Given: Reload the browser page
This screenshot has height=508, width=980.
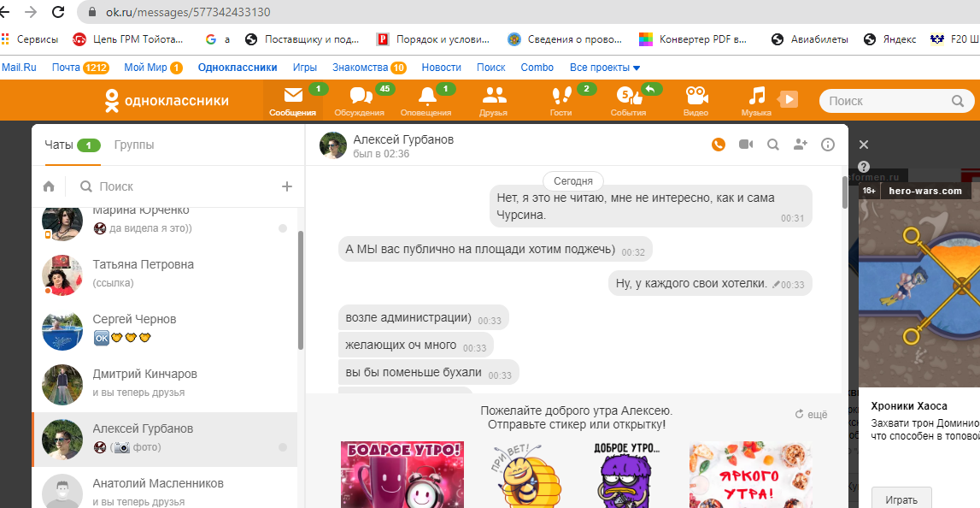Looking at the screenshot, I should (58, 11).
